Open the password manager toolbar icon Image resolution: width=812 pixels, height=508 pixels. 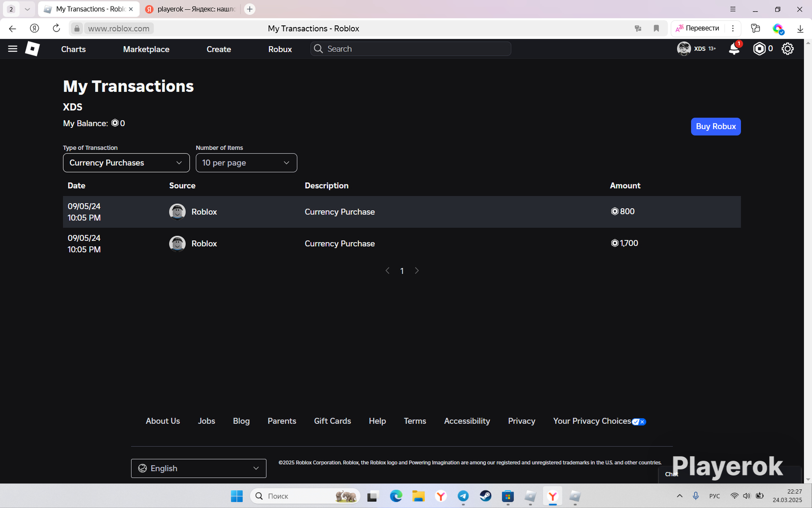pyautogui.click(x=756, y=28)
